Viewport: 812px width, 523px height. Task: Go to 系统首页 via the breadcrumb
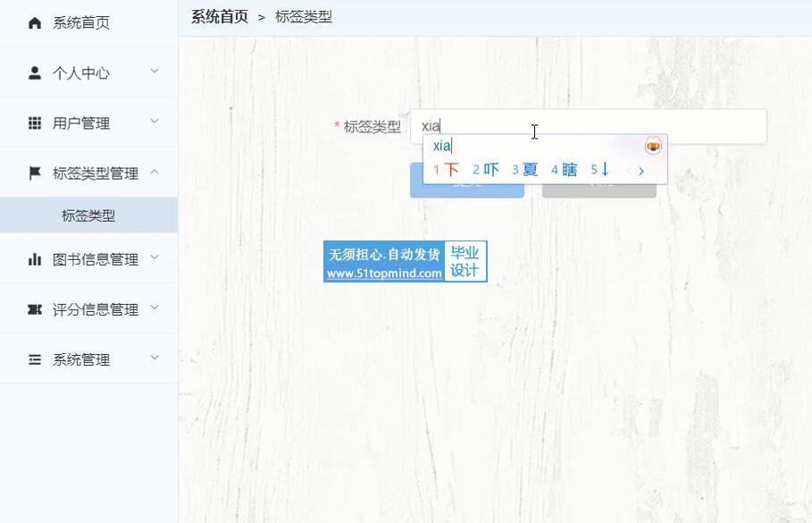(x=220, y=17)
